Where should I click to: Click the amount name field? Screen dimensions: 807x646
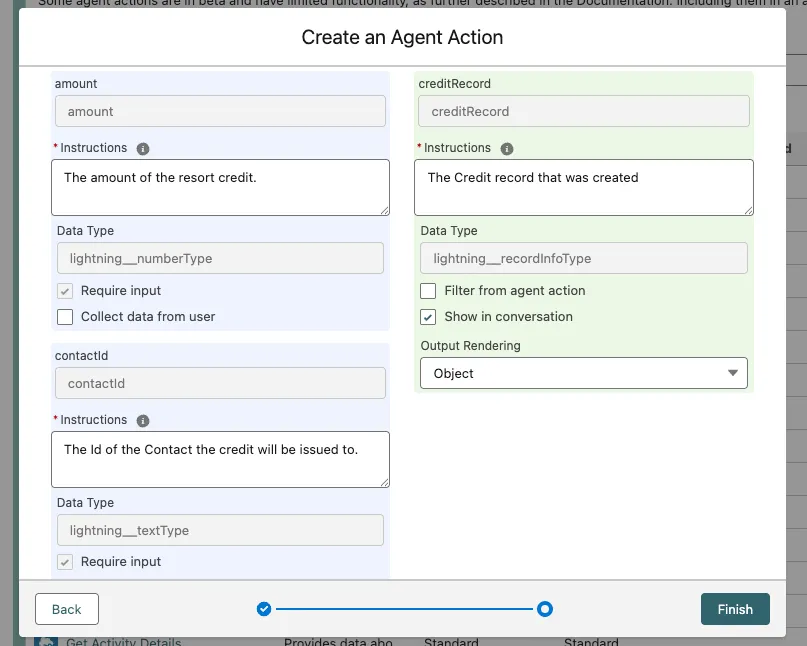pyautogui.click(x=220, y=111)
